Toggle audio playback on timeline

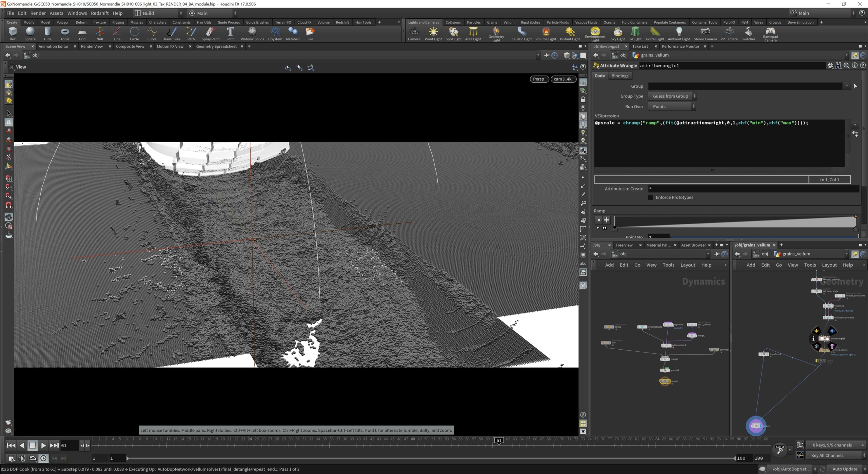click(22, 458)
